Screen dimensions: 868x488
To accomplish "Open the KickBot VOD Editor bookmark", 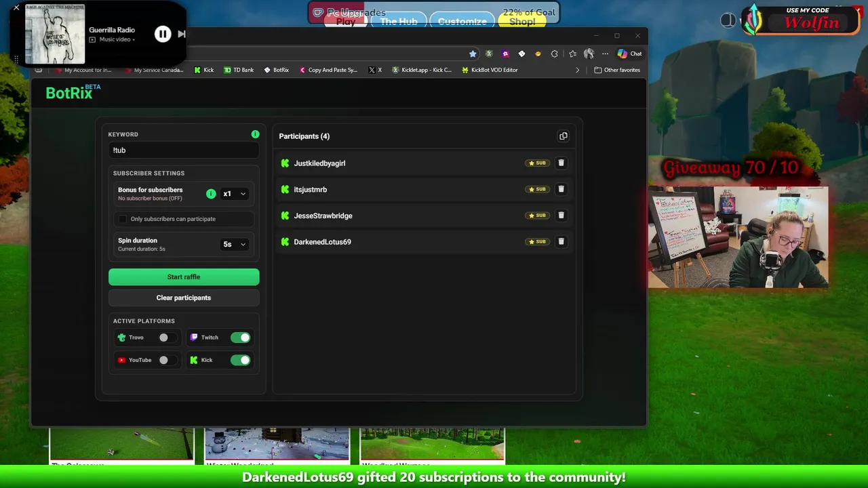I will [490, 70].
